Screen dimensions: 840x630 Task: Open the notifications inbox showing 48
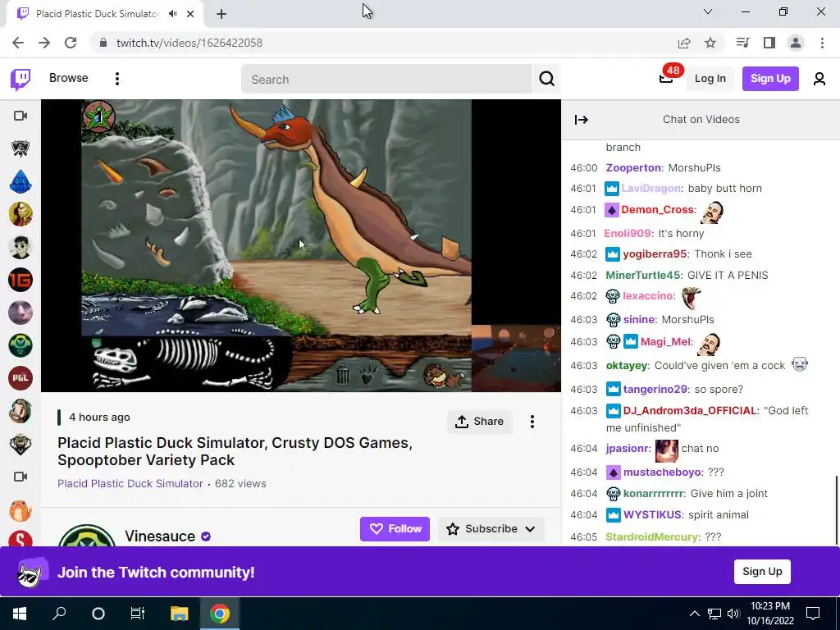tap(666, 79)
